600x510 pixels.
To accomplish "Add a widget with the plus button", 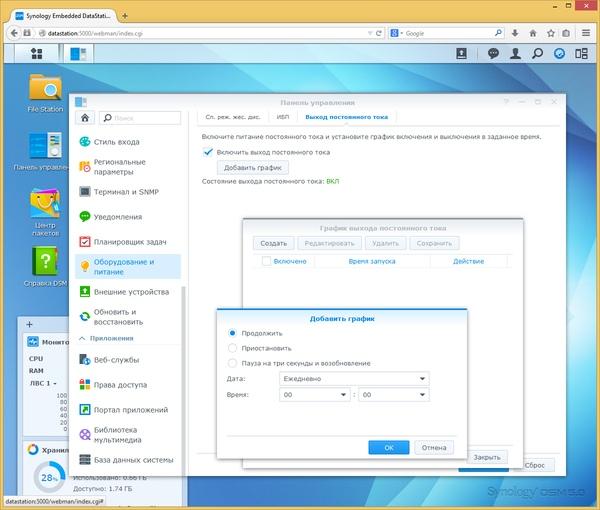I will pyautogui.click(x=29, y=324).
